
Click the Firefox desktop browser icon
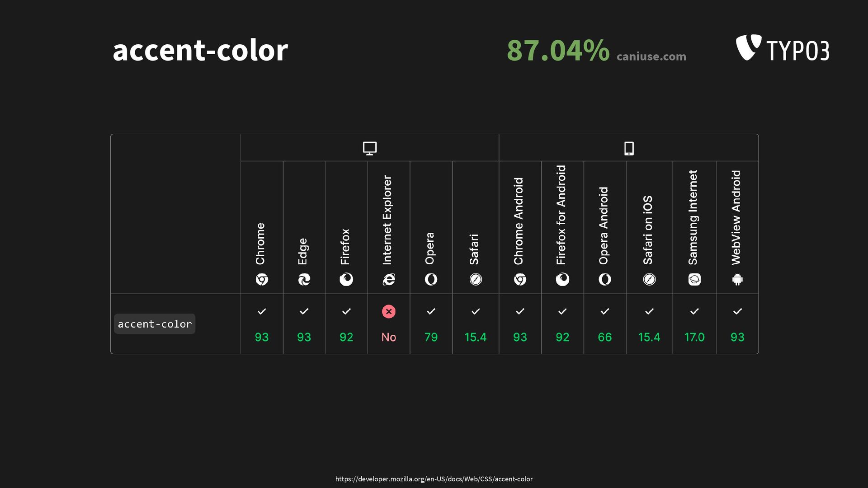pyautogui.click(x=346, y=280)
